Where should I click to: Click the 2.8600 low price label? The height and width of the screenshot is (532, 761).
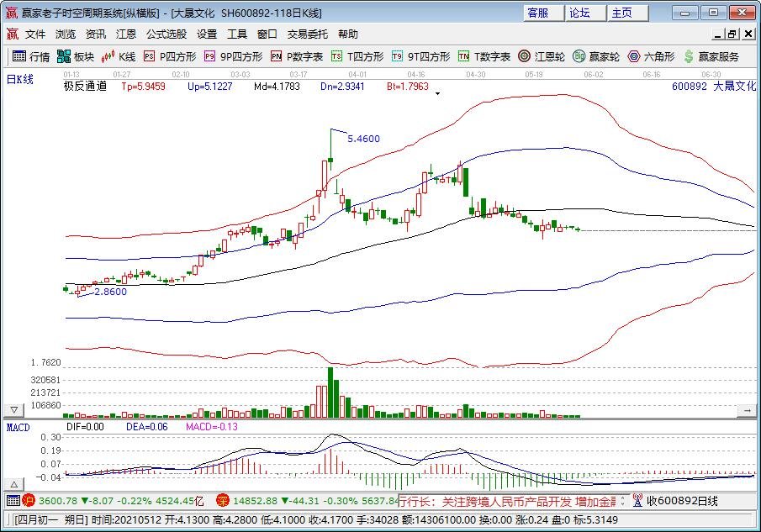110,292
